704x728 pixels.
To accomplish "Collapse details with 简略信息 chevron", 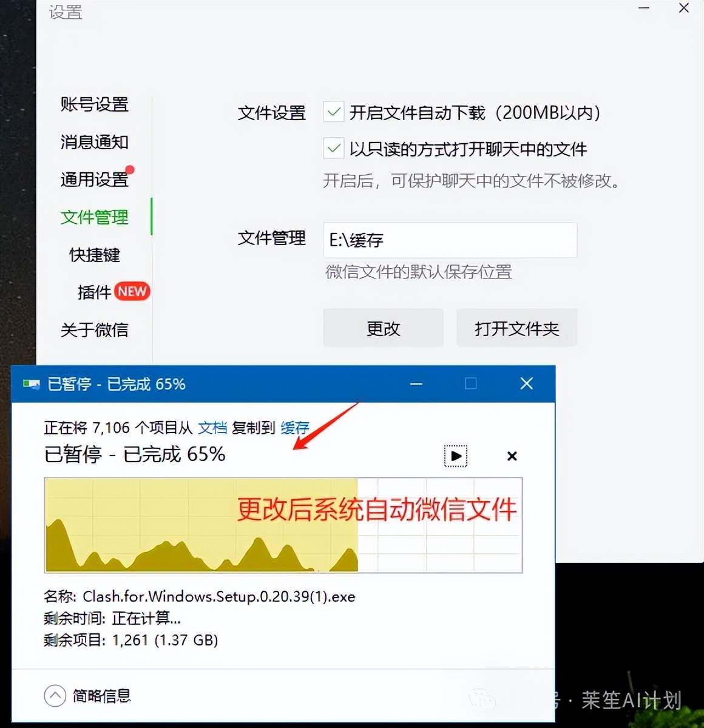I will [55, 696].
